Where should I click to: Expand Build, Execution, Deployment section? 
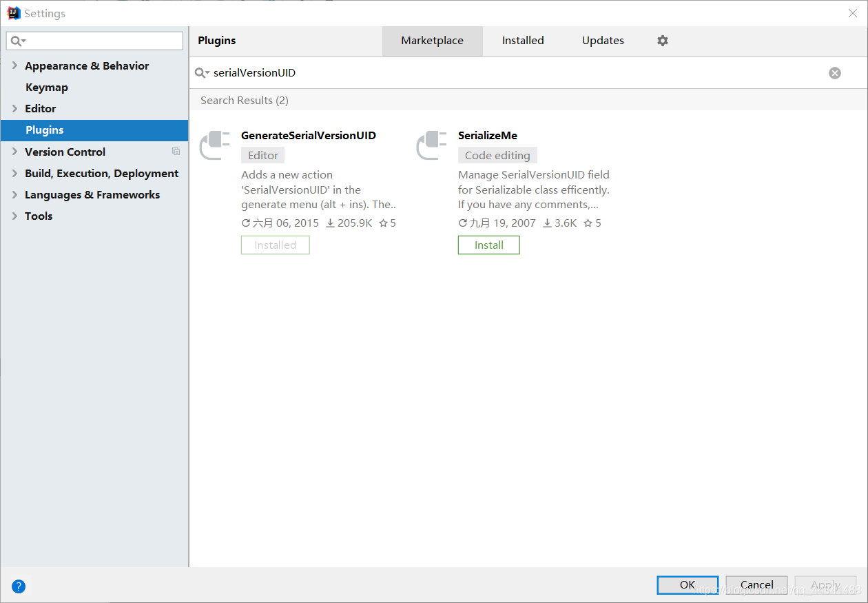14,173
